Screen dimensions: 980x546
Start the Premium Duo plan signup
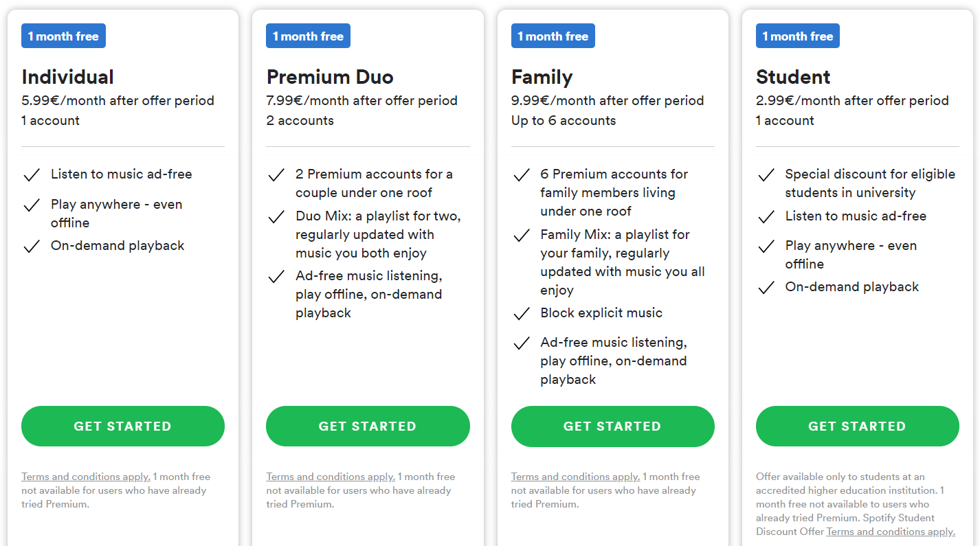(x=368, y=426)
